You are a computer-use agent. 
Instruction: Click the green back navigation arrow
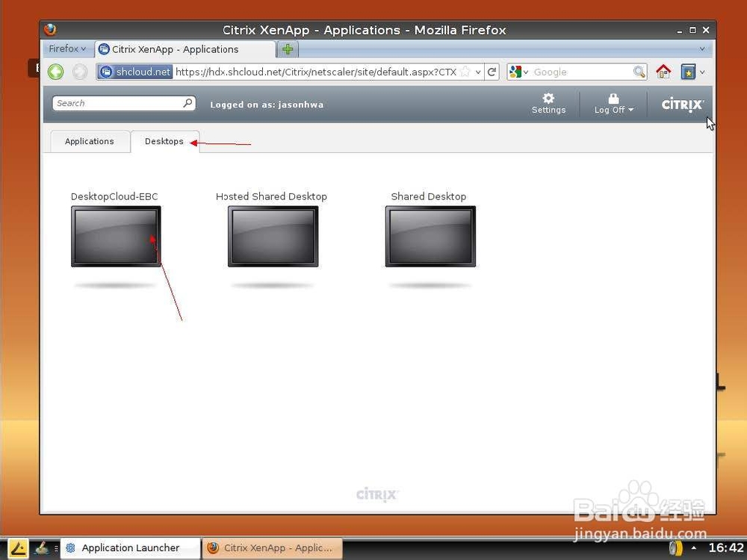(56, 72)
